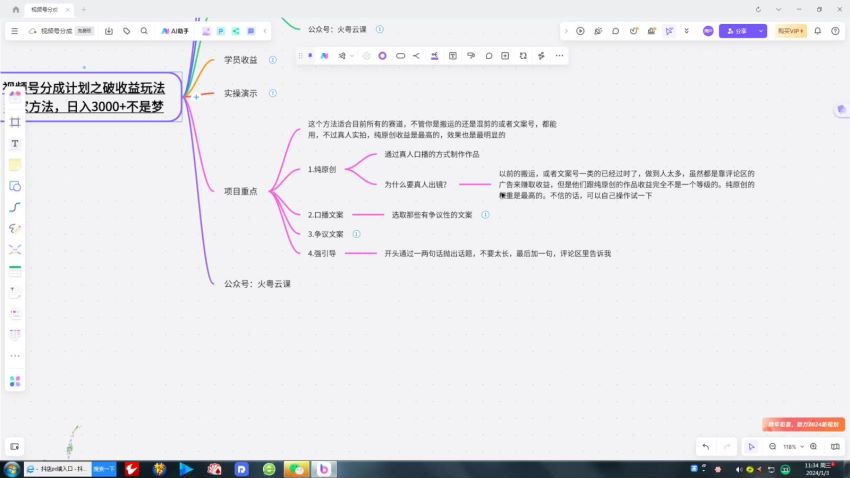
Task: Open the notifications bell
Action: pyautogui.click(x=818, y=31)
